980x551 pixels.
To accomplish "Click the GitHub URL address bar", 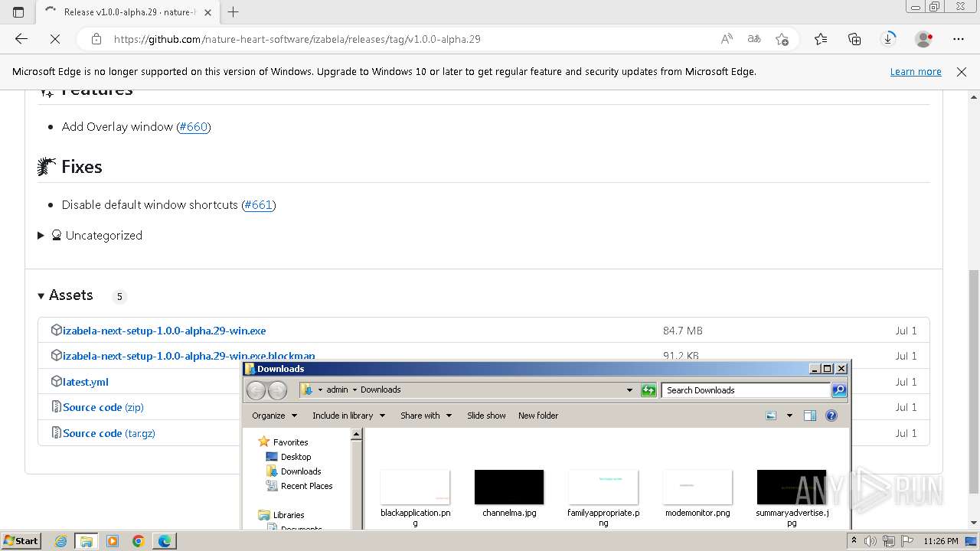I will coord(297,39).
